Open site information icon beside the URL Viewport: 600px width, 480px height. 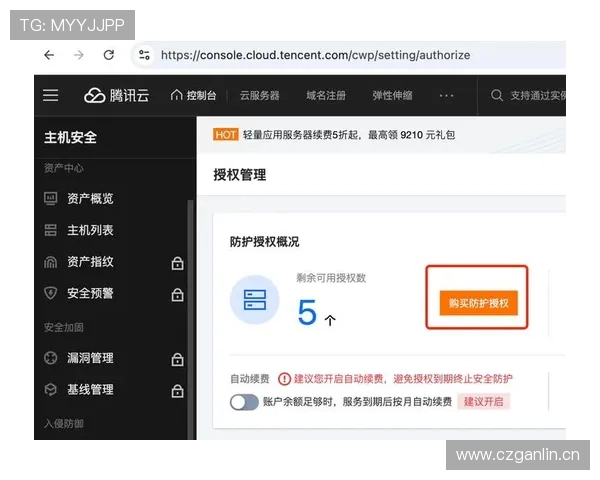[x=144, y=55]
